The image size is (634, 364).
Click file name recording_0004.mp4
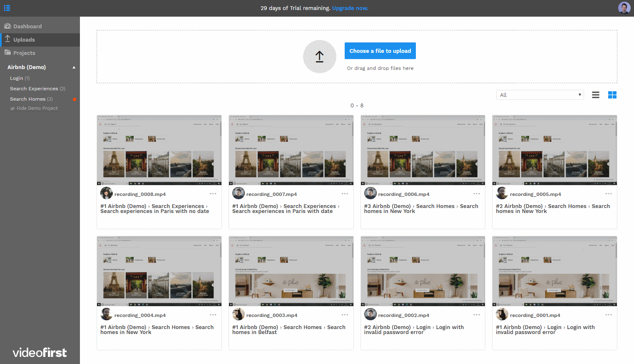coord(140,315)
